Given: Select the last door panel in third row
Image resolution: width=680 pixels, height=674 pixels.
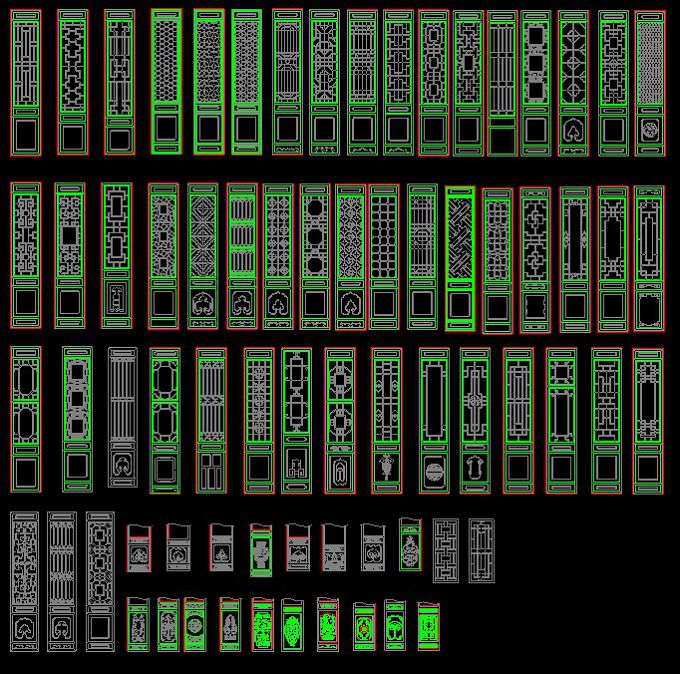Looking at the screenshot, I should pyautogui.click(x=648, y=420).
